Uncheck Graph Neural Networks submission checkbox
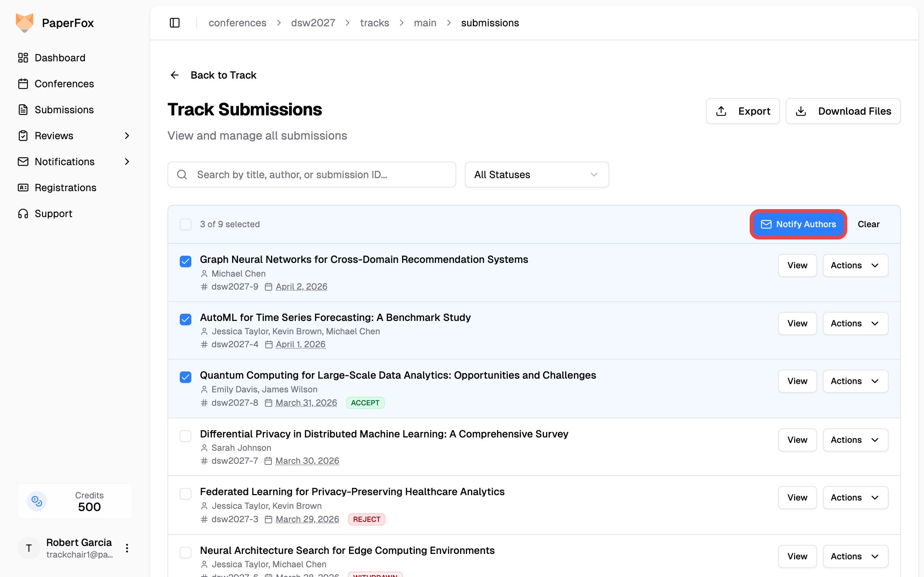The width and height of the screenshot is (924, 577). pyautogui.click(x=186, y=261)
